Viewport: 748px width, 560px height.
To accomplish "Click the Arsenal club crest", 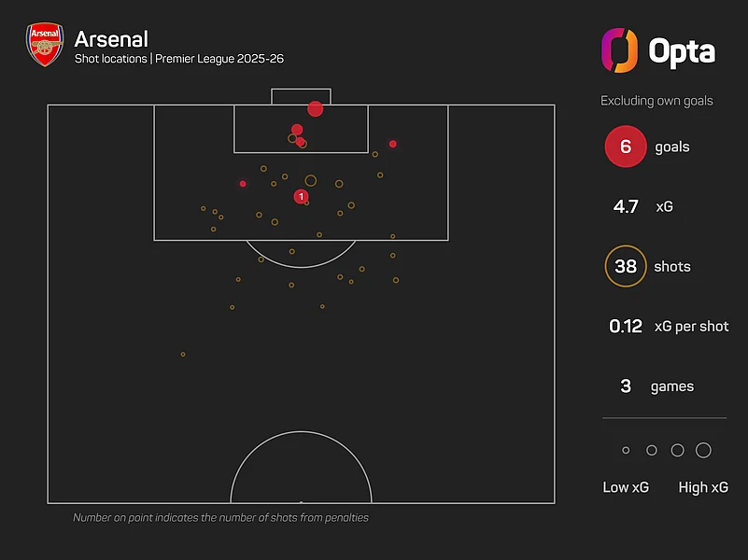I will tap(45, 44).
